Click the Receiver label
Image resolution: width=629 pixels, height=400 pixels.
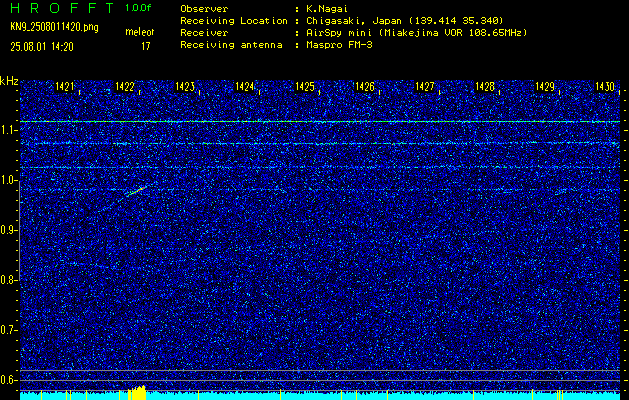coord(204,32)
